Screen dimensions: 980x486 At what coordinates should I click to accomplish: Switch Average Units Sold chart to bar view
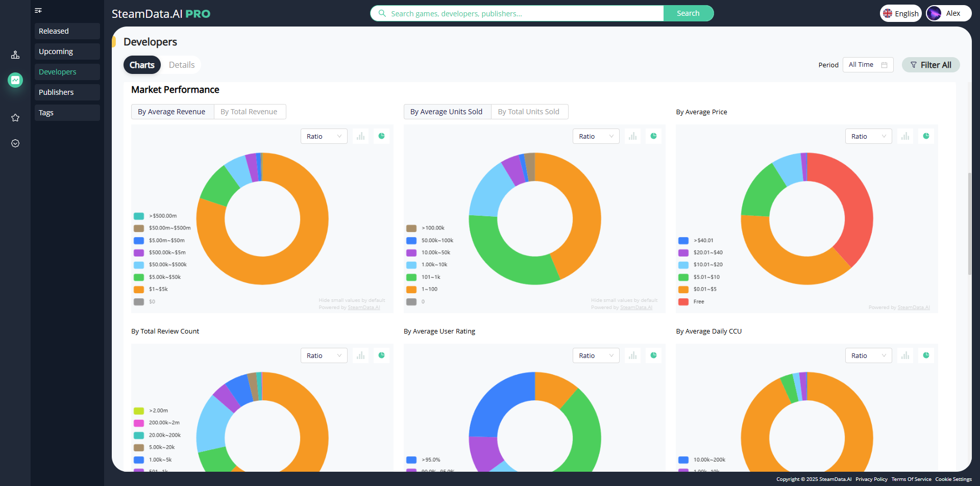pos(632,136)
